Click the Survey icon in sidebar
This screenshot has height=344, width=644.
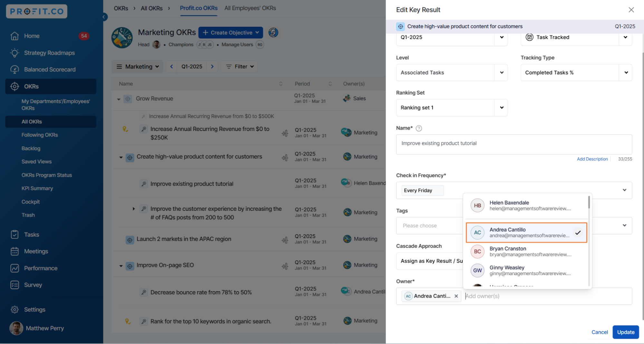[x=14, y=285]
